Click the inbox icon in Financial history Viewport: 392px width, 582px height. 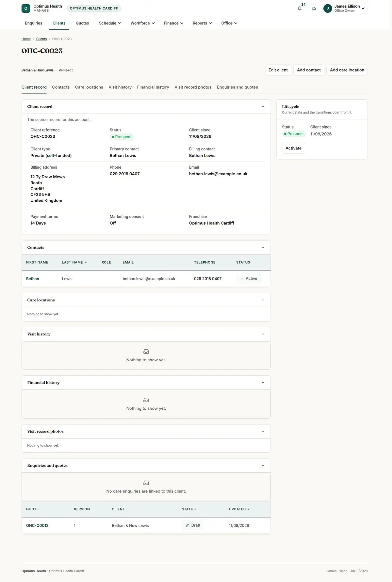146,400
